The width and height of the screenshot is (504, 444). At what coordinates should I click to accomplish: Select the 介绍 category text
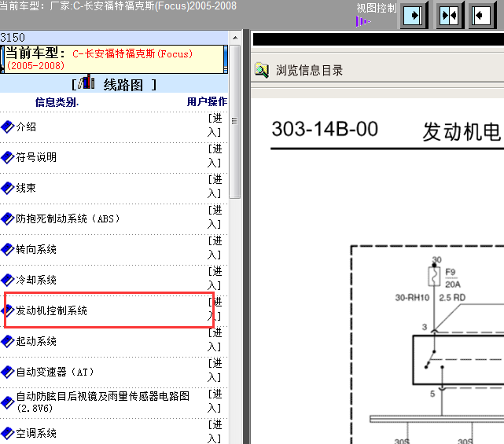(x=26, y=127)
